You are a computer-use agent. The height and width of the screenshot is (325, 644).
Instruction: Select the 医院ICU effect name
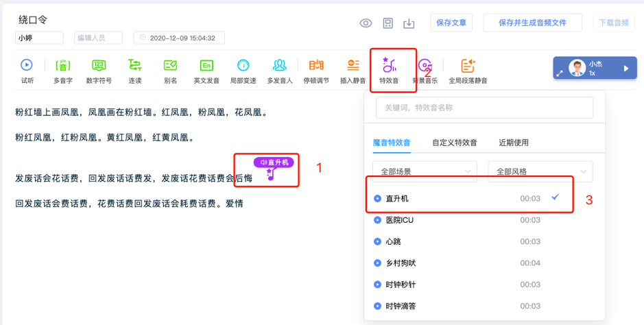[x=400, y=220]
